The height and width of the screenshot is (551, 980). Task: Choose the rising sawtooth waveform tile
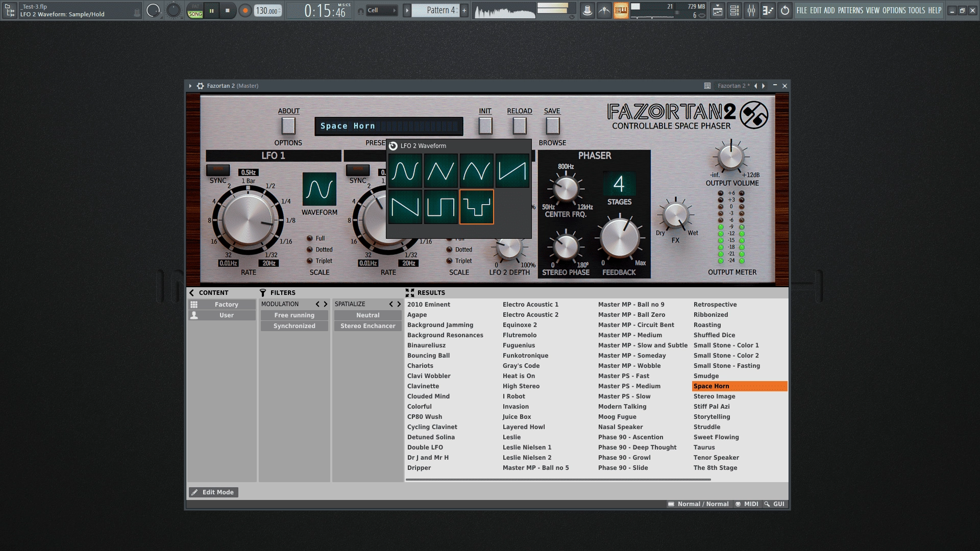click(x=512, y=171)
